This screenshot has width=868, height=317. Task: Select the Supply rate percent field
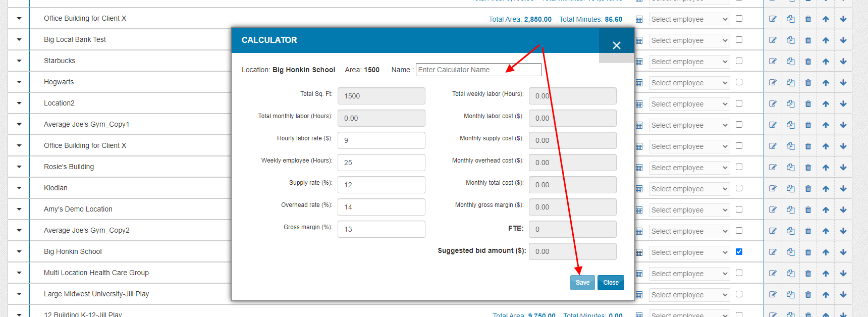(381, 185)
